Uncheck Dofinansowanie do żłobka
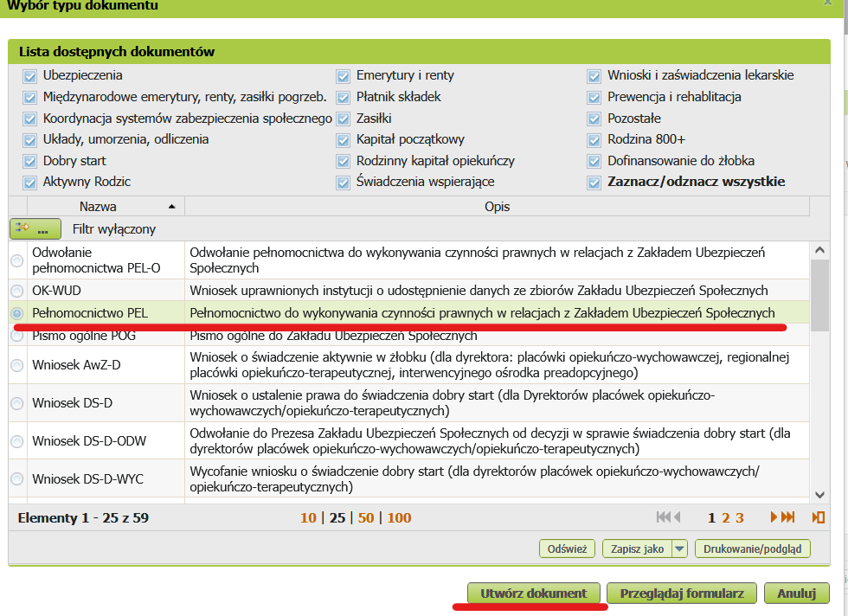 point(594,162)
